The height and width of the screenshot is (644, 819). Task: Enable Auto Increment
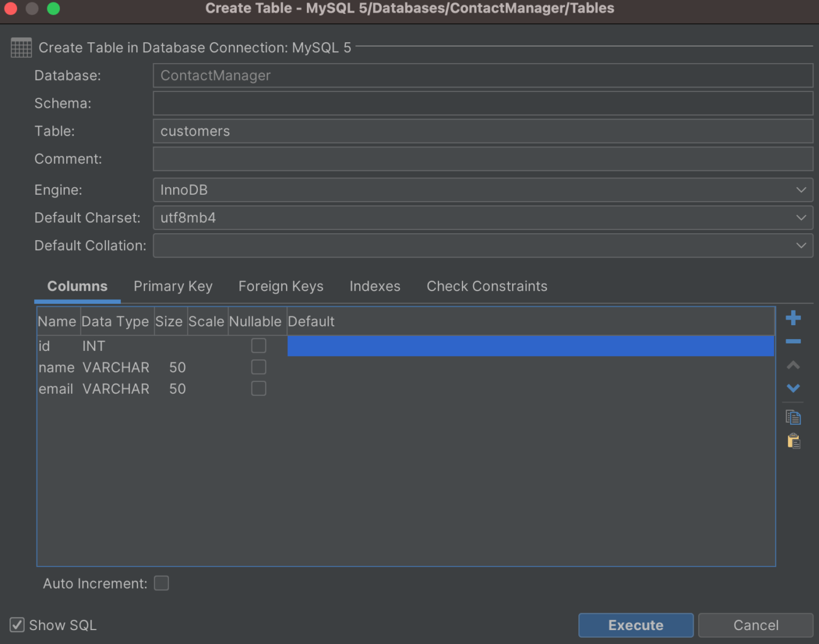(x=161, y=583)
